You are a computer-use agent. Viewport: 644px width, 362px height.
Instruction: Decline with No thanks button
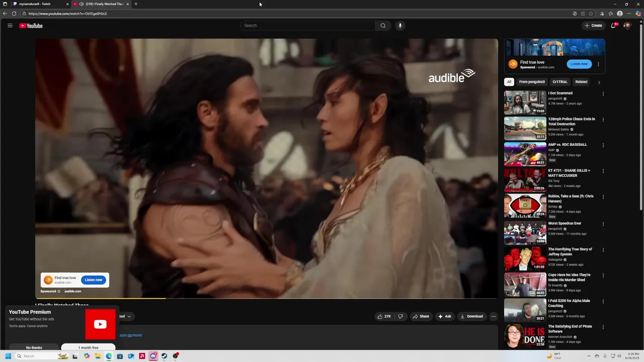pos(34,347)
